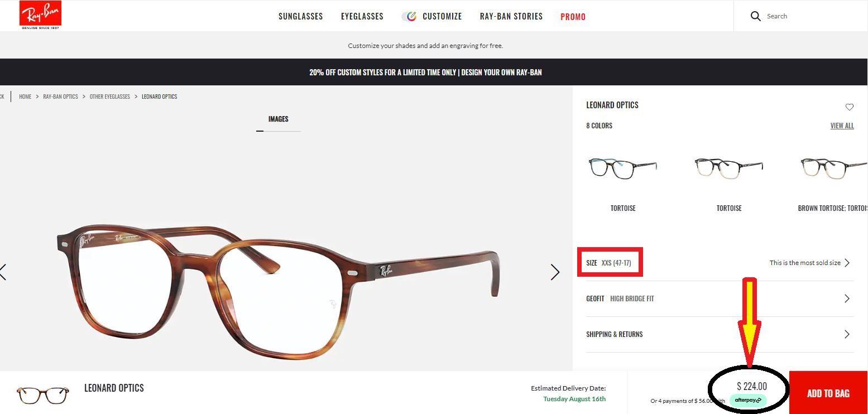868x414 pixels.
Task: Click the Customize color wheel icon
Action: 410,16
